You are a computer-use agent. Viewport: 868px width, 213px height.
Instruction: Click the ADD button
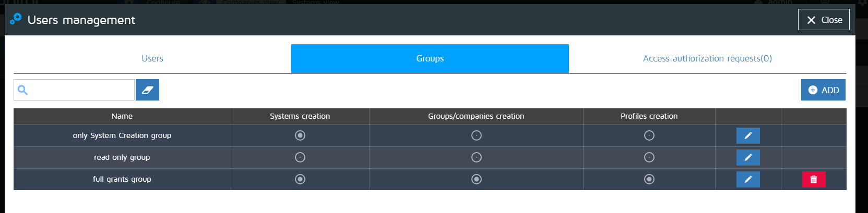coord(823,90)
